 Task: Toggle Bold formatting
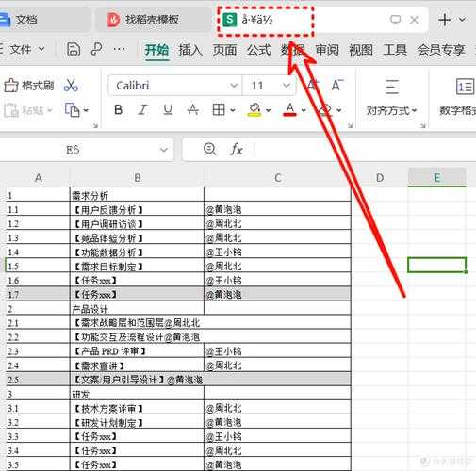[x=119, y=110]
